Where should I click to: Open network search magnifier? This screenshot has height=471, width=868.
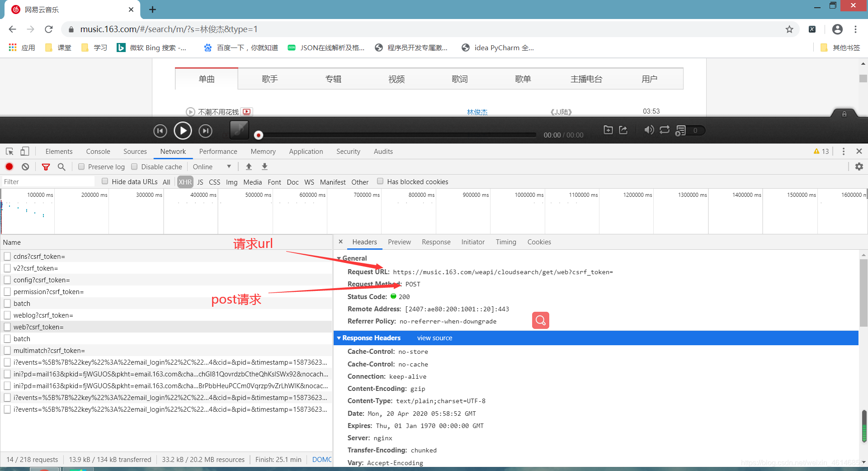point(61,167)
